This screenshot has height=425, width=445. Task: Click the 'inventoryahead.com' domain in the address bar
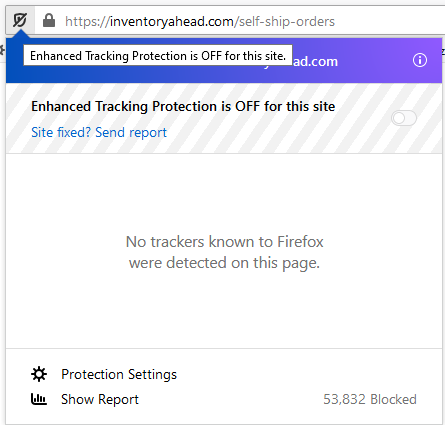tap(172, 22)
